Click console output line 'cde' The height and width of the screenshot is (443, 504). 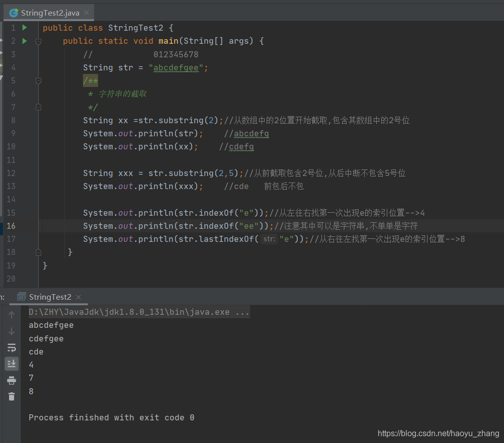(36, 352)
